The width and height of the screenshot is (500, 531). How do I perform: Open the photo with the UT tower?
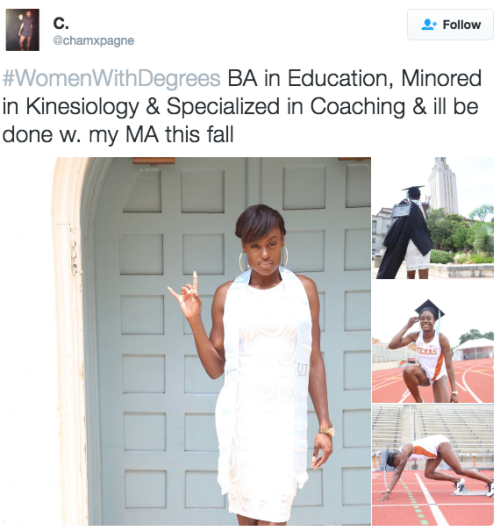click(433, 218)
